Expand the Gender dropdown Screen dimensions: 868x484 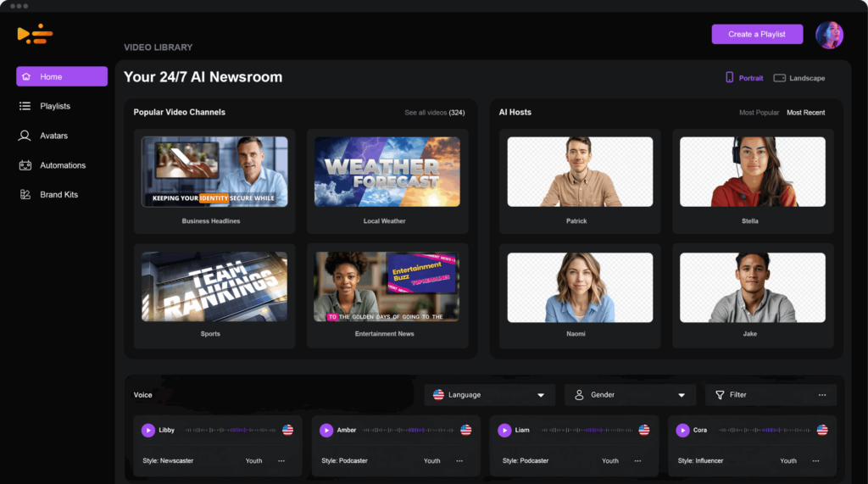coord(629,395)
